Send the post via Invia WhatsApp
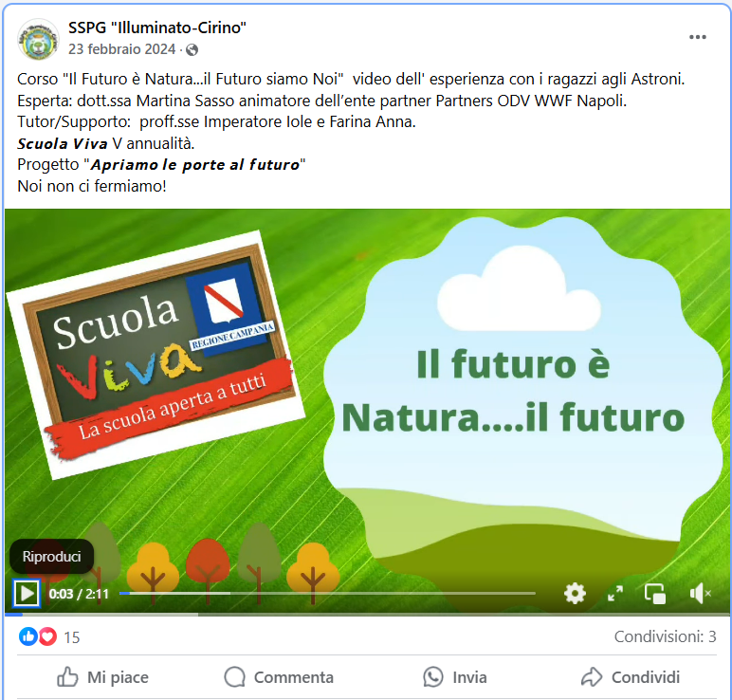The image size is (732, 700). click(455, 677)
